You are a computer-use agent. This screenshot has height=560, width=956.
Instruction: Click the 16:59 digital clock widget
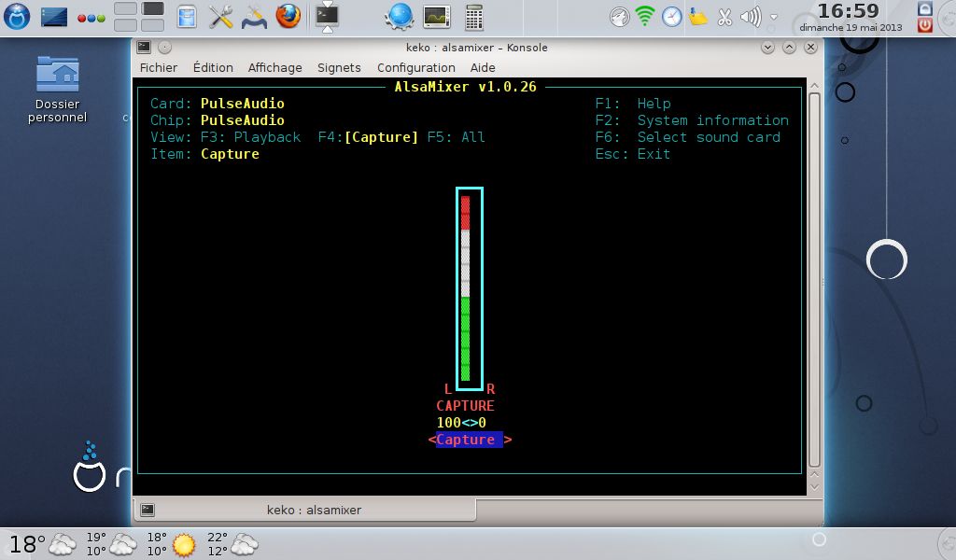(x=850, y=17)
